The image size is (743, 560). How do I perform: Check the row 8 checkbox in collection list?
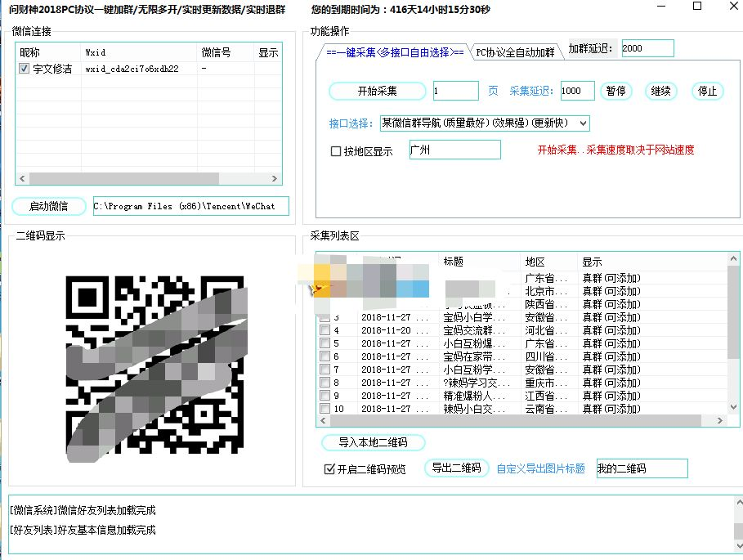[325, 382]
